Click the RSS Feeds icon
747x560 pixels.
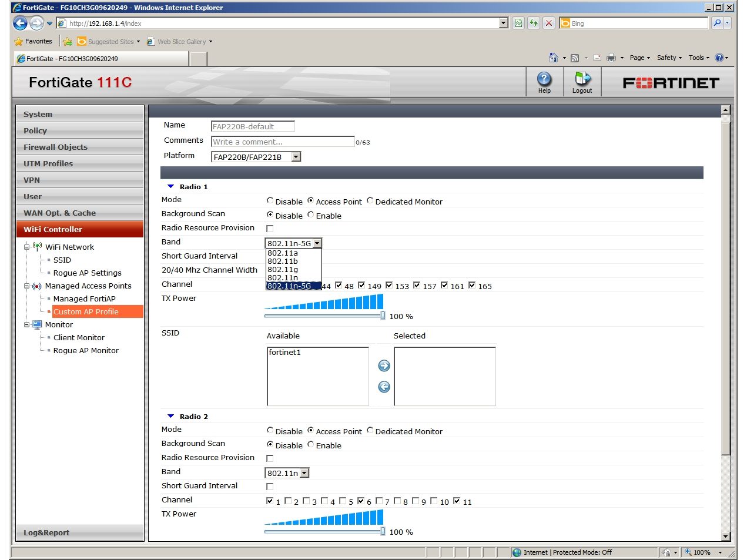point(575,58)
